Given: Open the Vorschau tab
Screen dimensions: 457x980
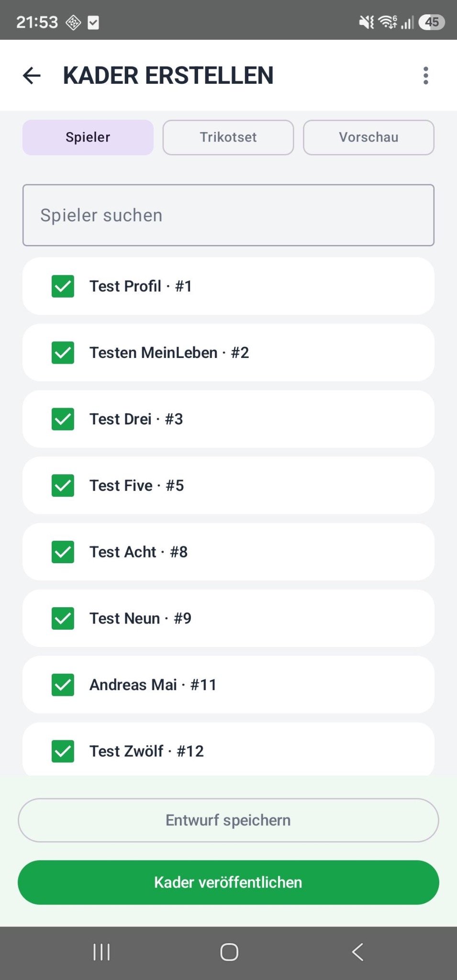Looking at the screenshot, I should tap(368, 137).
